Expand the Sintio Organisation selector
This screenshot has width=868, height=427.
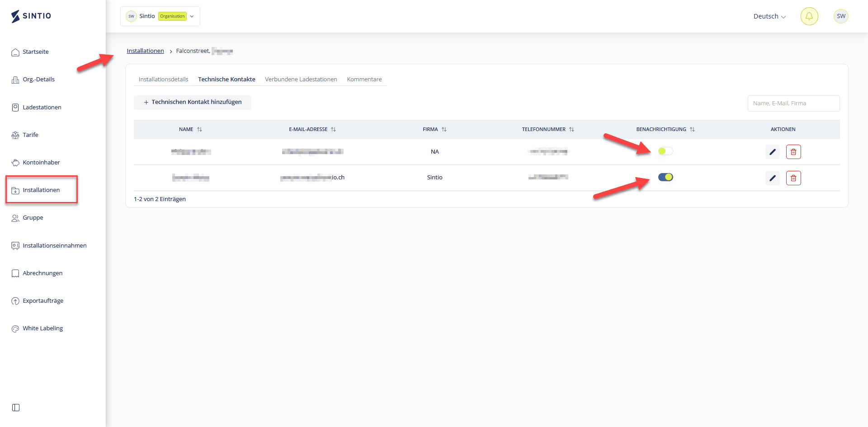160,16
